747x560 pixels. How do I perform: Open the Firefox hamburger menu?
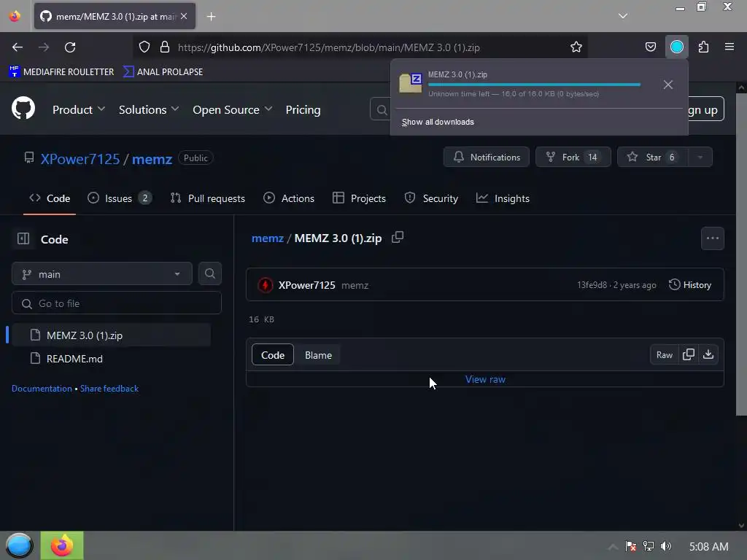coord(729,47)
